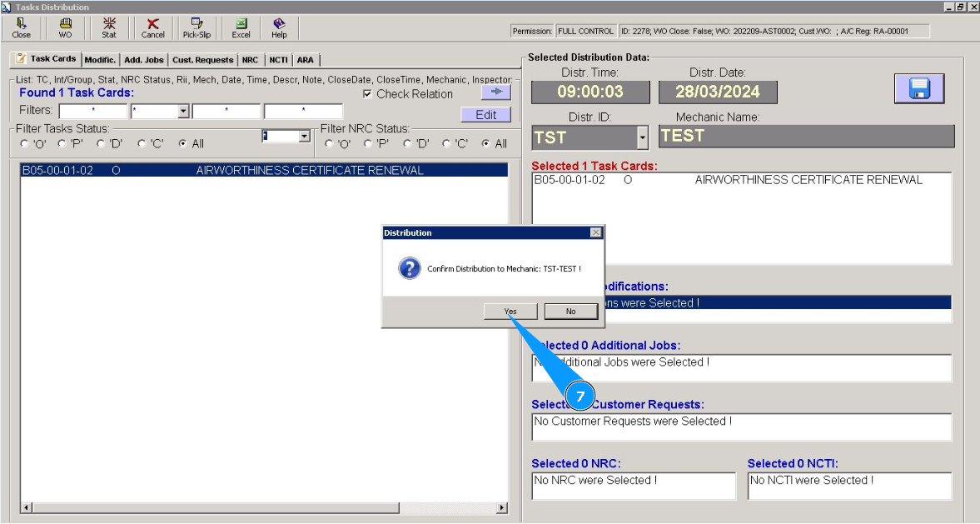Click 'No NRC were Selected' entry
This screenshot has height=524, width=980.
pos(633,480)
